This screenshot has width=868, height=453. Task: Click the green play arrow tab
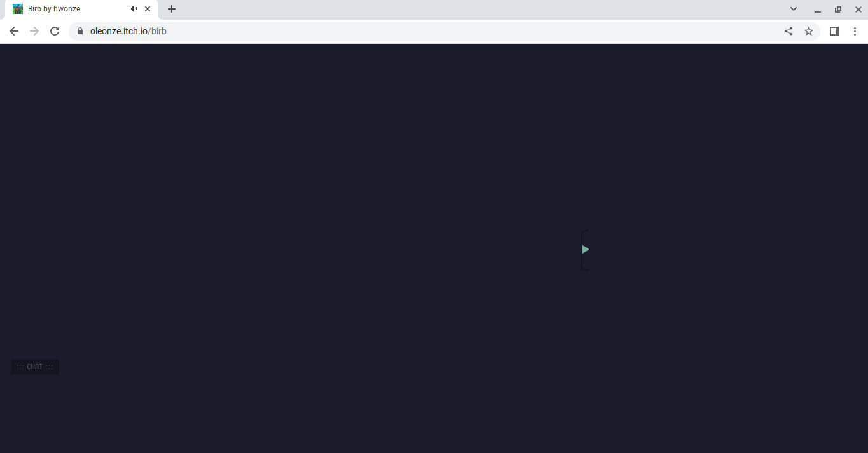586,250
